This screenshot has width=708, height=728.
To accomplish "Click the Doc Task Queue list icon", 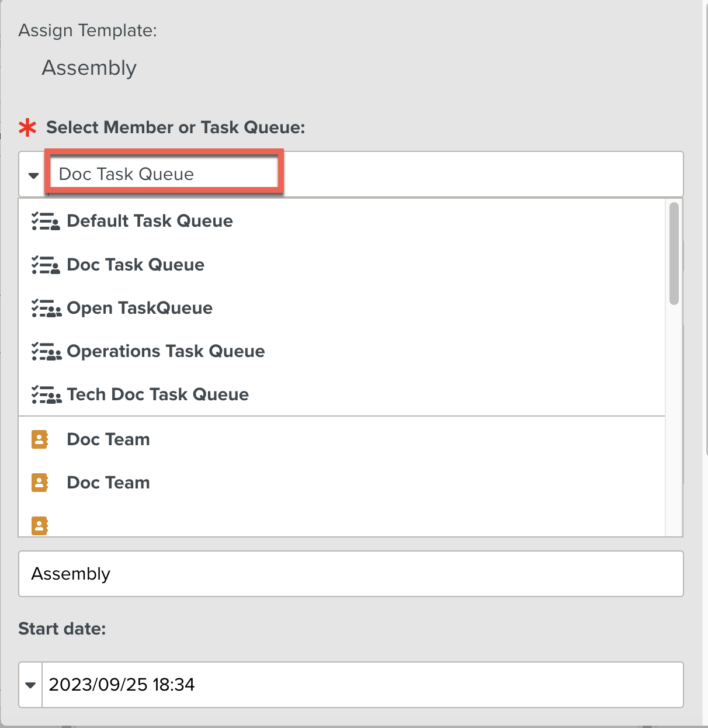I will pyautogui.click(x=46, y=265).
